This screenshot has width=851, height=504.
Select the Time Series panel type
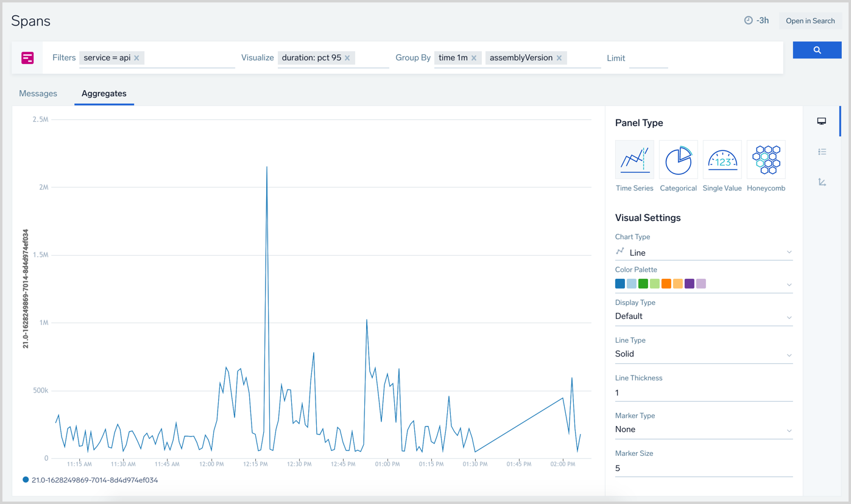(x=634, y=160)
